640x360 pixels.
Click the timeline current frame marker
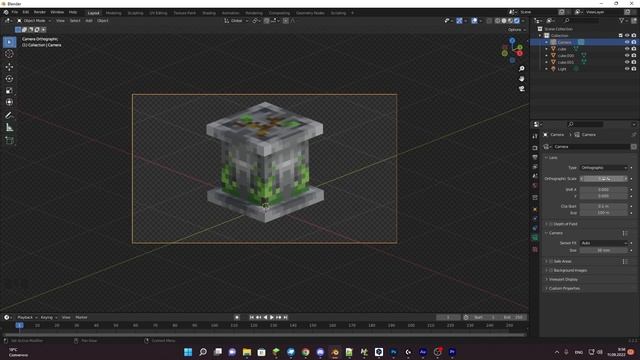pyautogui.click(x=19, y=325)
